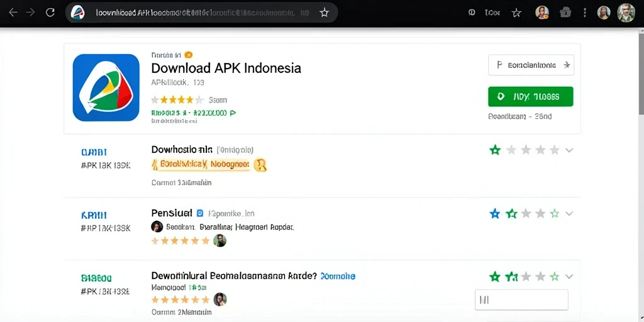This screenshot has width=644, height=322.
Task: Click the info circle icon in the toolbar
Action: tap(472, 13)
